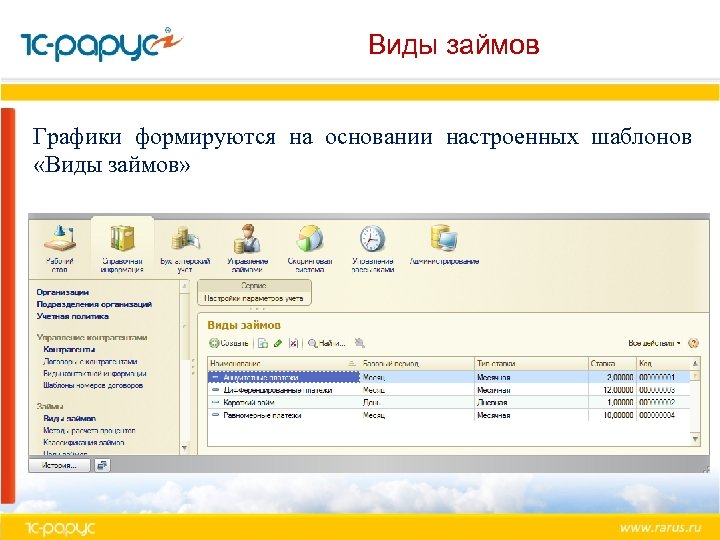This screenshot has height=540, width=720.
Task: Click the Базовый период column header
Action: 417,363
